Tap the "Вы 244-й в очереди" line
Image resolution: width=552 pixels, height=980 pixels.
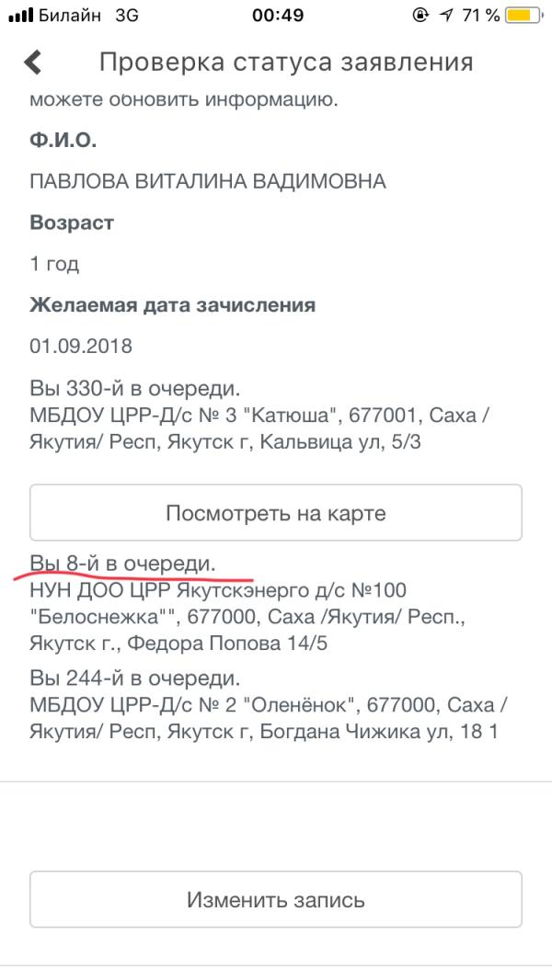click(x=135, y=679)
